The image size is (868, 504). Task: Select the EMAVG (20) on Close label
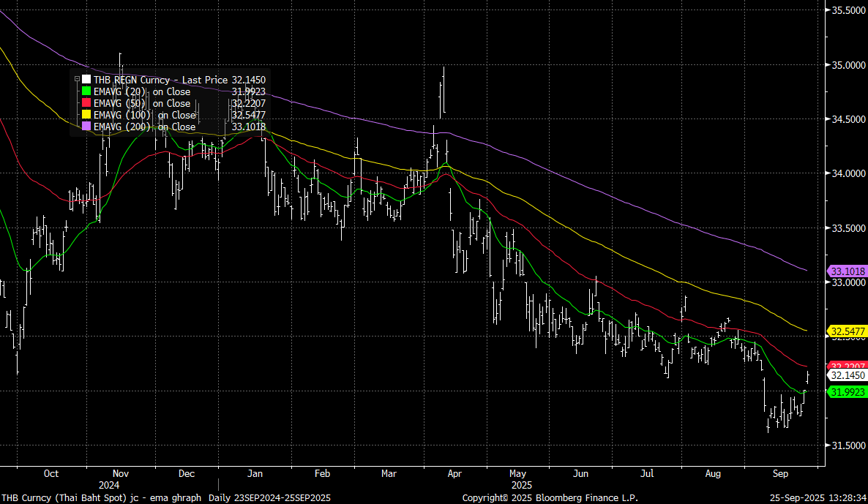tap(142, 91)
